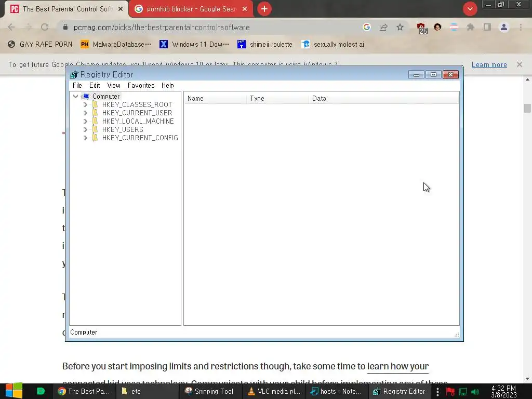
Task: Open the Chrome profile avatar
Action: coord(504,27)
